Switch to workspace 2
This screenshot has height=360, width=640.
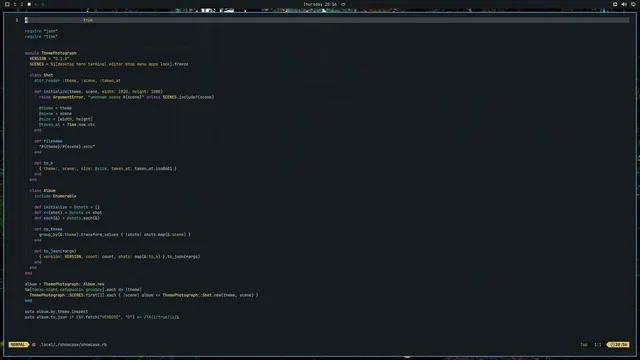22,4
